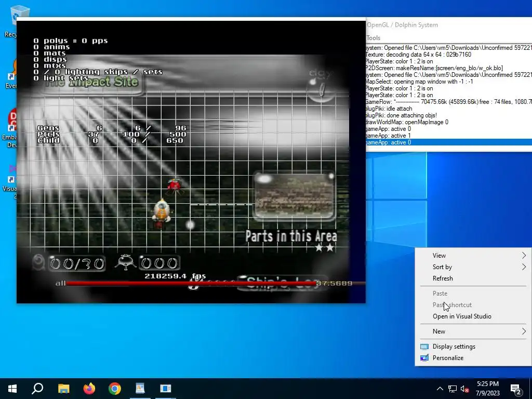Click the View submenu arrow

[524, 256]
